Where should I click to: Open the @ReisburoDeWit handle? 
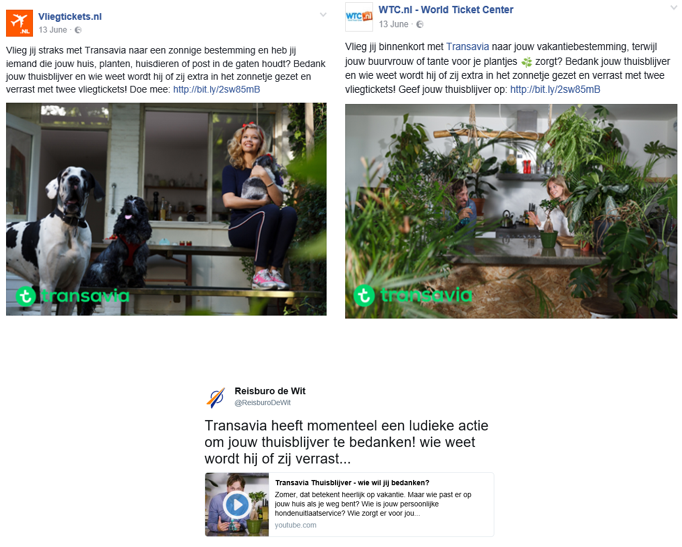(263, 403)
